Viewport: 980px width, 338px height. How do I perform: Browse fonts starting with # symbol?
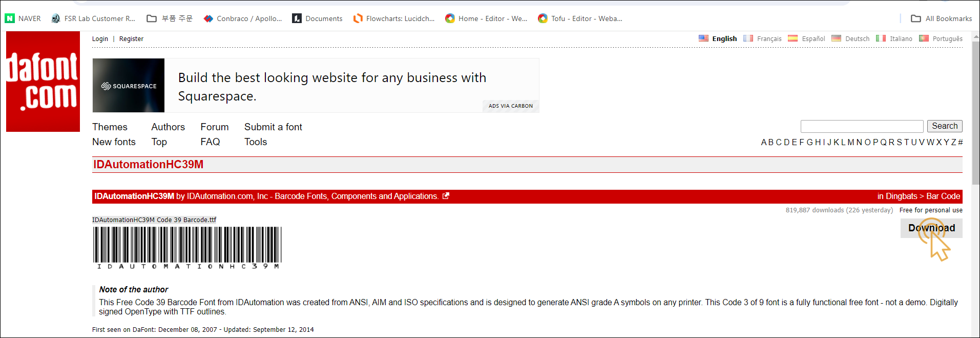tap(960, 142)
